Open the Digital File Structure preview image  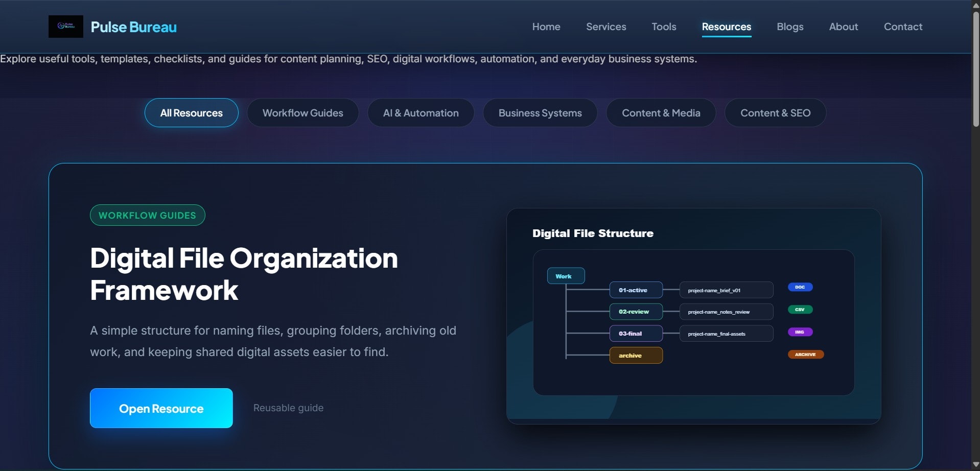(x=693, y=316)
